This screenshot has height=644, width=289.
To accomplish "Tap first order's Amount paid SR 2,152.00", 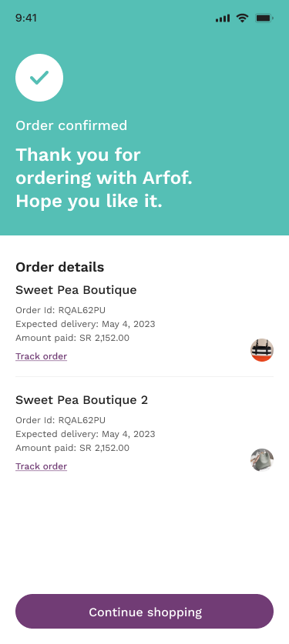I will pos(72,338).
